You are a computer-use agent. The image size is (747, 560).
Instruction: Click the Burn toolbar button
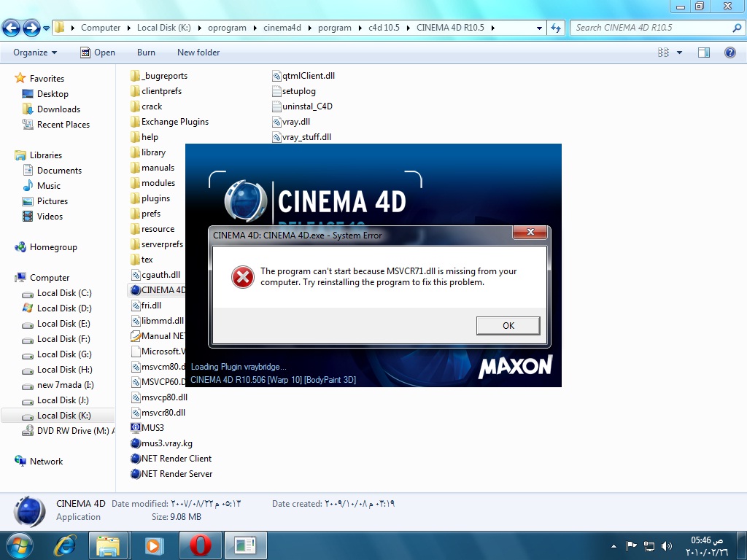146,52
